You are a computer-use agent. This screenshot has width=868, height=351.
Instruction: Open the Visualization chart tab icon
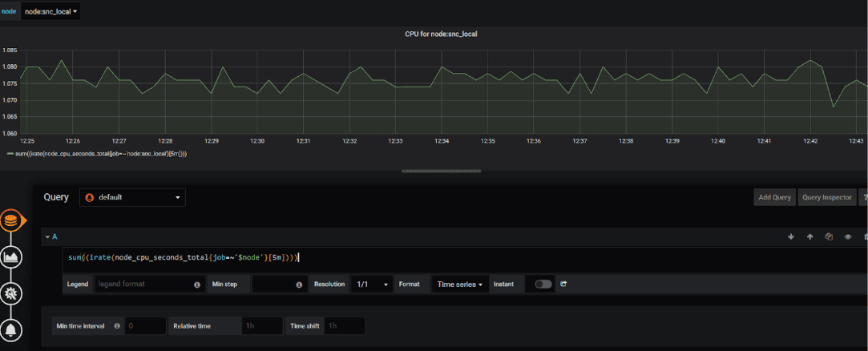pyautogui.click(x=12, y=256)
